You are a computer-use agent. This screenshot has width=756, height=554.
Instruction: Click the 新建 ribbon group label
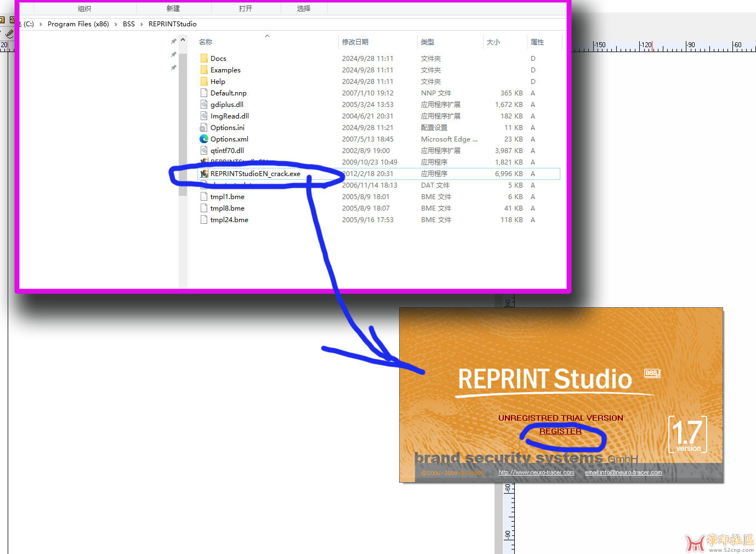(x=173, y=8)
